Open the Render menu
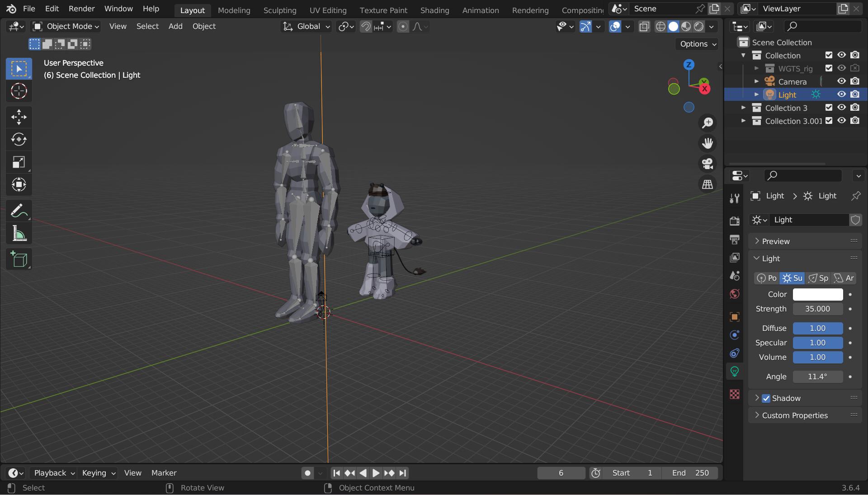 [x=81, y=9]
